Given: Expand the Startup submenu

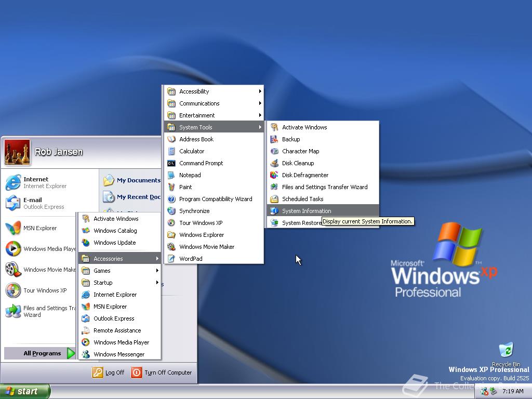Looking at the screenshot, I should point(103,282).
